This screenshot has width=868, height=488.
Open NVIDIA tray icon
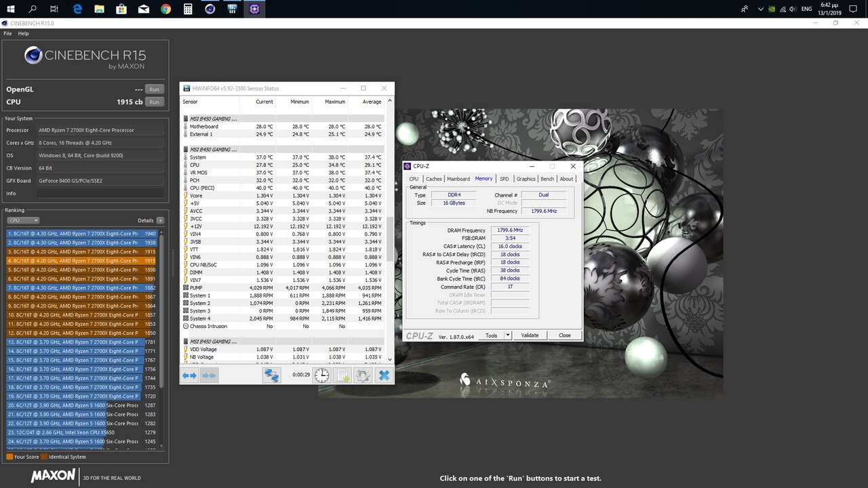pos(773,9)
